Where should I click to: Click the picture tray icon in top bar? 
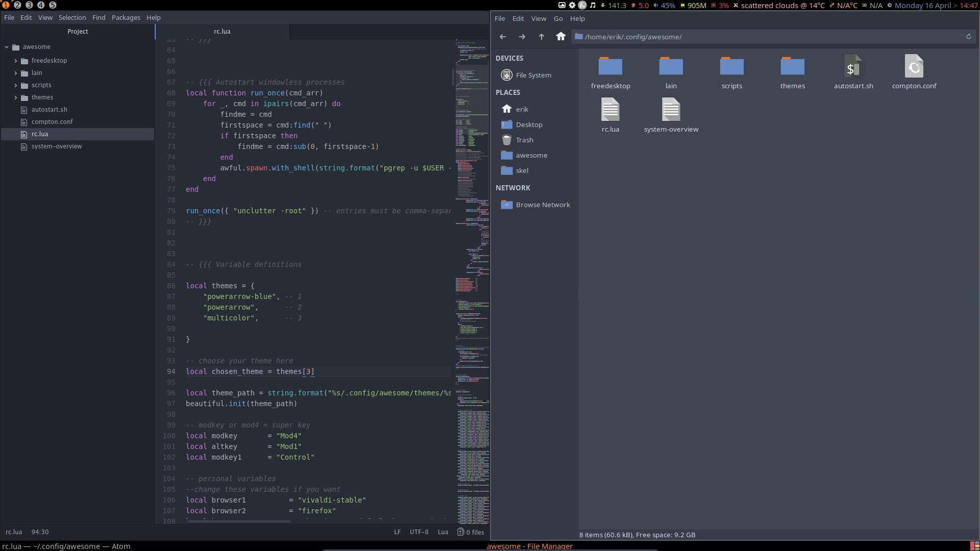(562, 5)
